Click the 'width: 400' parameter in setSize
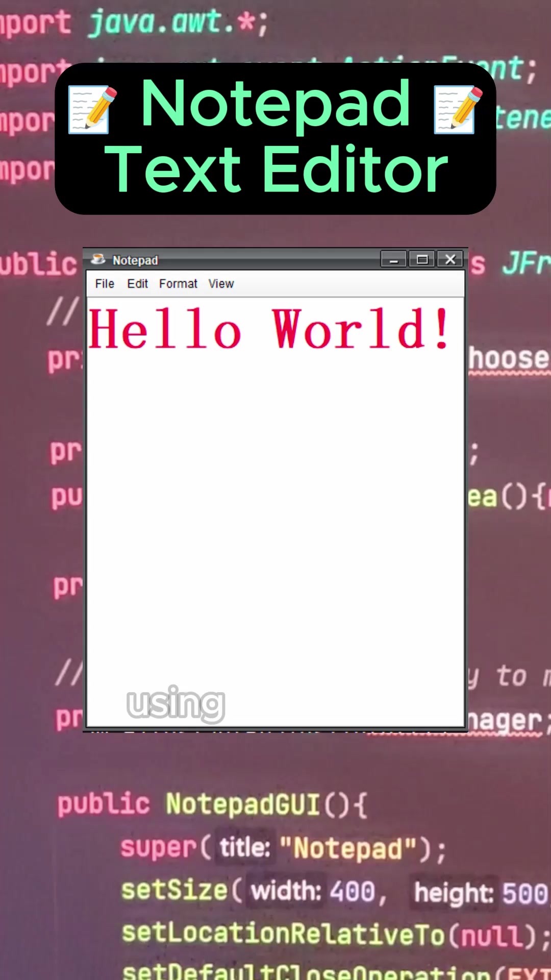Viewport: 551px width, 980px height. 313,892
